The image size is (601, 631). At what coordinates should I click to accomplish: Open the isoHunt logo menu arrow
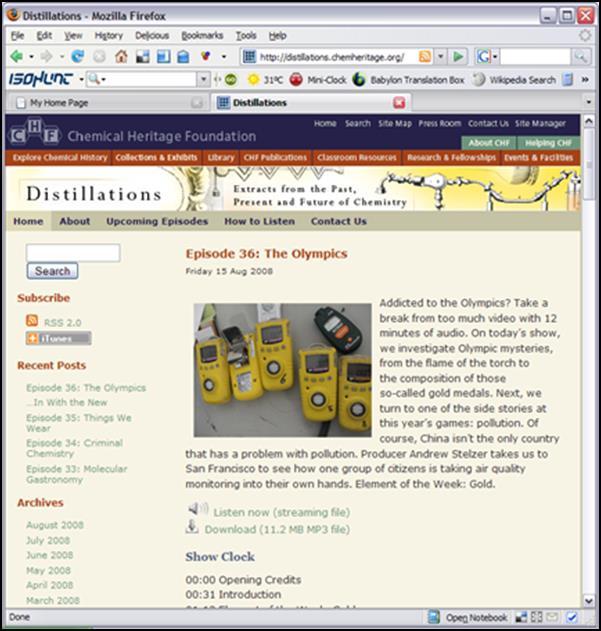pos(81,79)
